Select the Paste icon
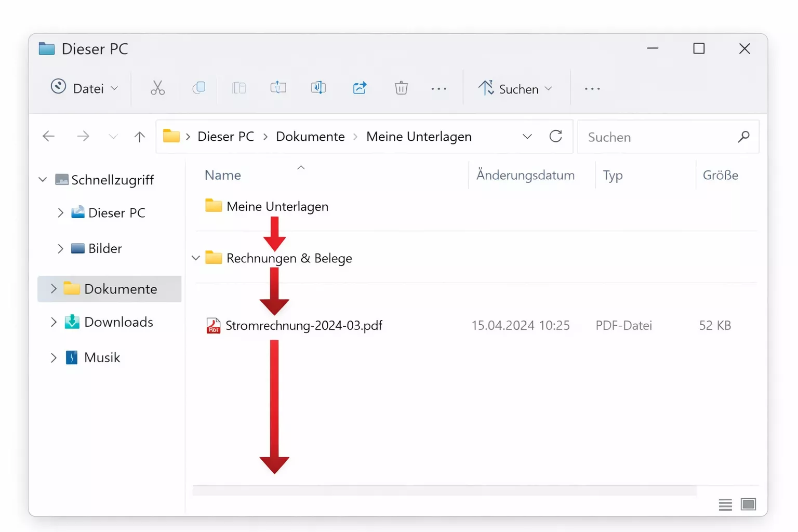 pyautogui.click(x=239, y=88)
